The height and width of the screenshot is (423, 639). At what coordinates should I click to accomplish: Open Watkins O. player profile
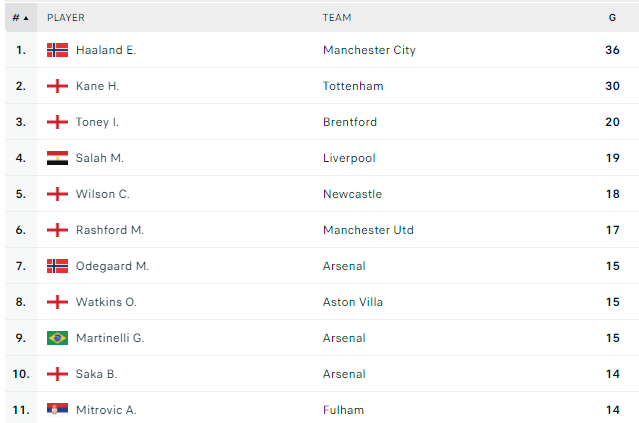(106, 302)
